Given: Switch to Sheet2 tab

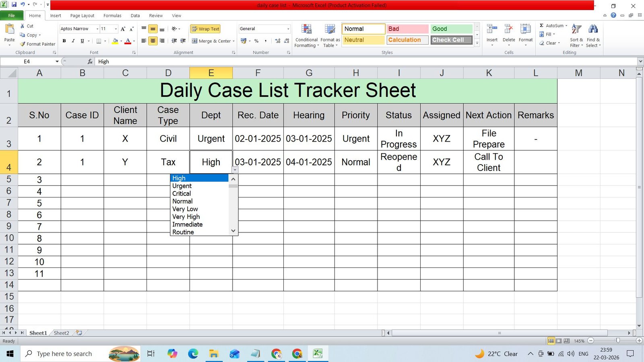Looking at the screenshot, I should point(61,333).
